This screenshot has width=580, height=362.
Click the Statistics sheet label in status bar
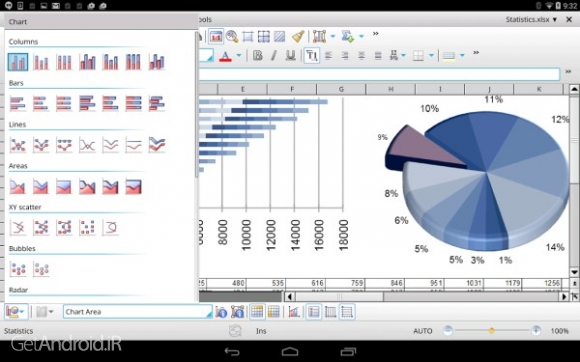click(18, 331)
